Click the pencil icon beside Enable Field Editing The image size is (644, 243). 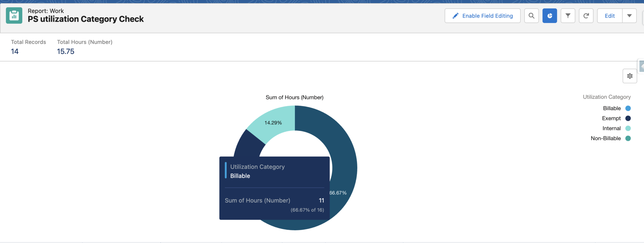(x=456, y=15)
